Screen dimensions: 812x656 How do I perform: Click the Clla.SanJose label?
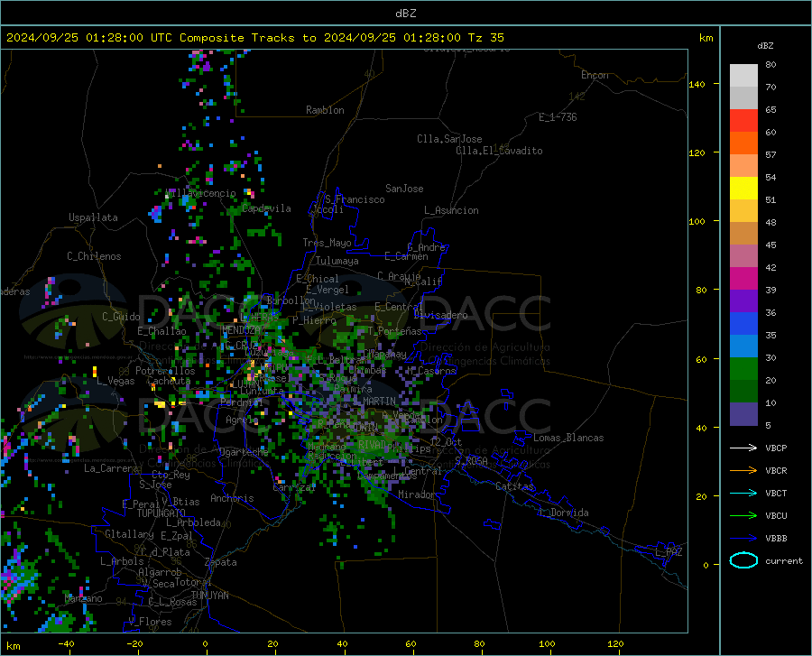[449, 139]
